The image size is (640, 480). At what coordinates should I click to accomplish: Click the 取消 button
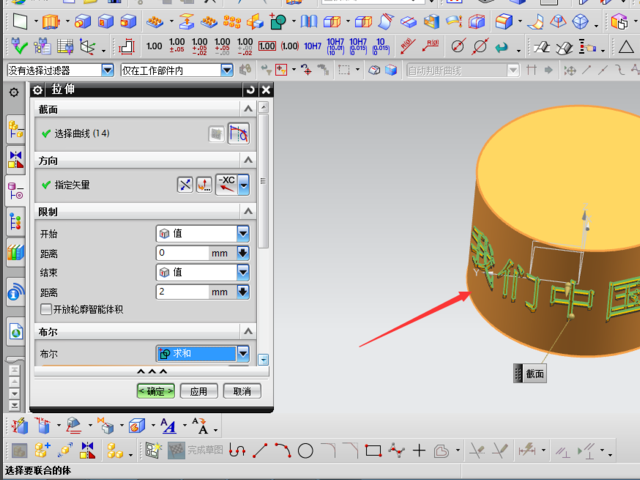click(x=242, y=391)
